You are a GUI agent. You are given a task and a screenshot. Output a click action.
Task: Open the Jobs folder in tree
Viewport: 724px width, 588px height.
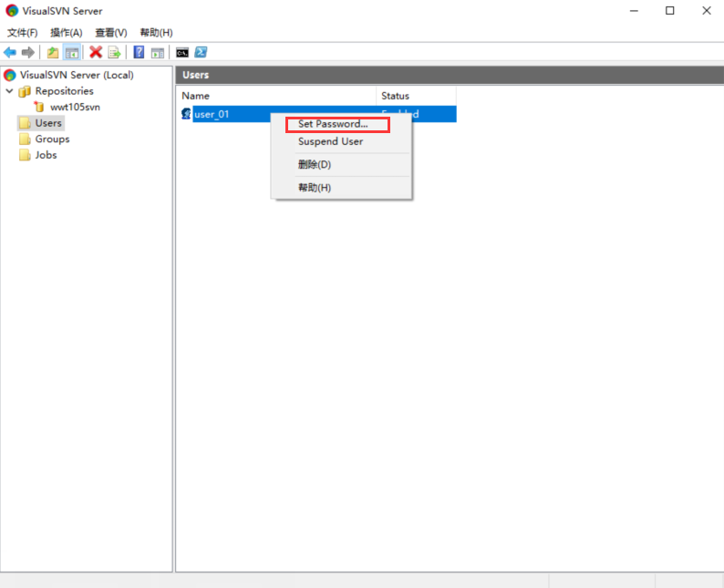(46, 155)
